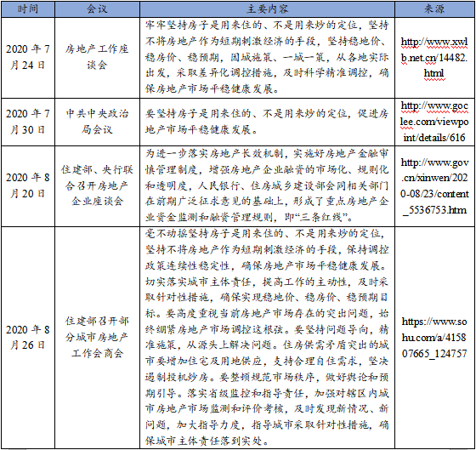Click the 主要内容 column header
Screen dimensions: 476x450
tap(267, 9)
